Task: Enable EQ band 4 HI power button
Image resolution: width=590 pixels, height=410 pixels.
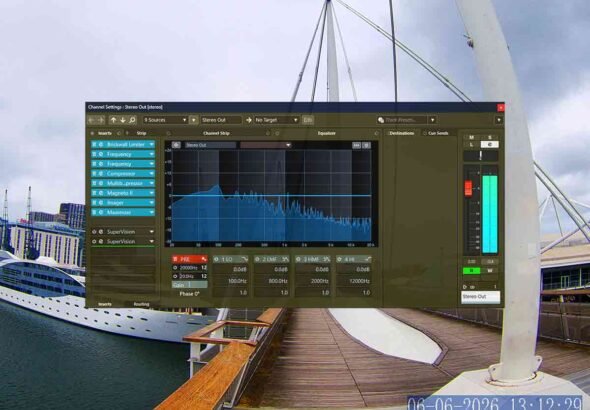Action: click(339, 259)
